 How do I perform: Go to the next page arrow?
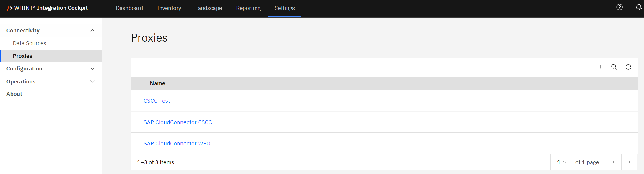click(x=629, y=162)
